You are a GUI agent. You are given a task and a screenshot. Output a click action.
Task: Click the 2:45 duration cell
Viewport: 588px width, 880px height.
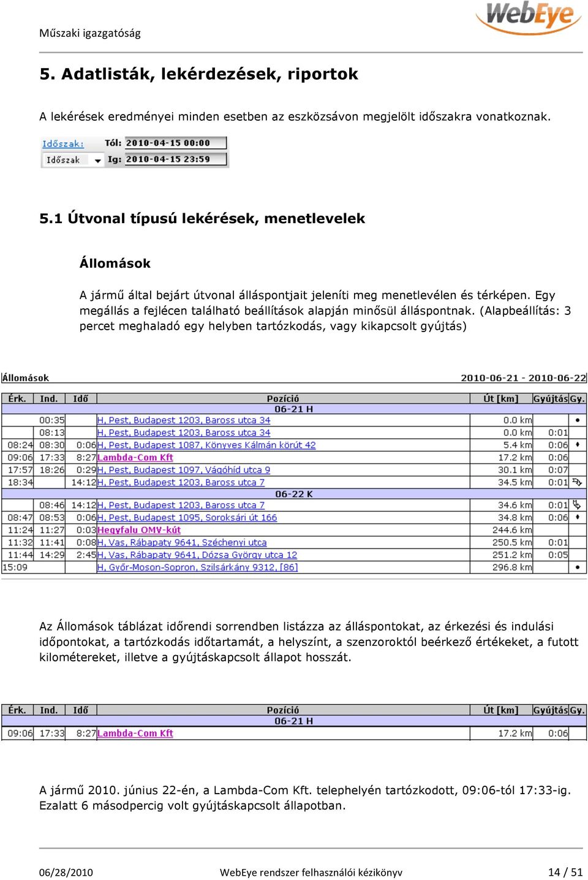pos(81,555)
